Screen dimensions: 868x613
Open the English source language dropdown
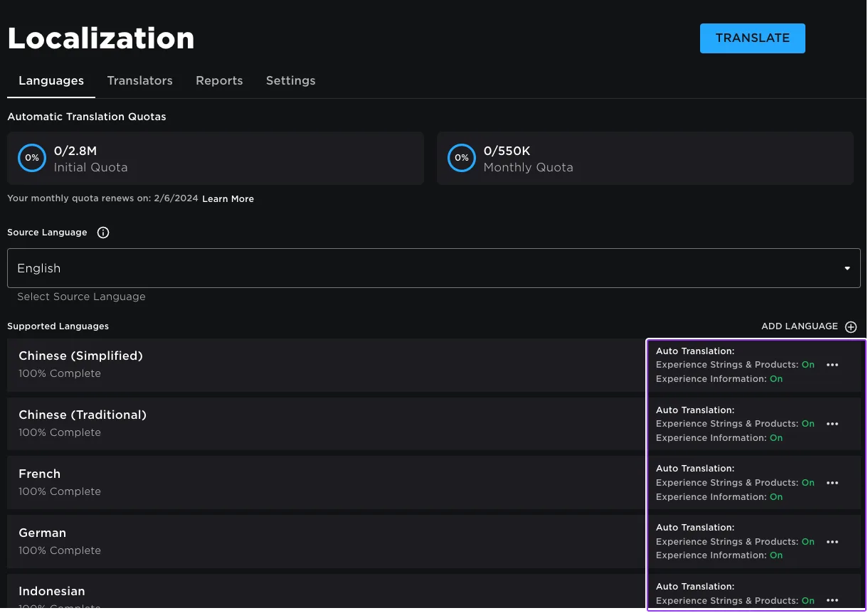pos(434,268)
